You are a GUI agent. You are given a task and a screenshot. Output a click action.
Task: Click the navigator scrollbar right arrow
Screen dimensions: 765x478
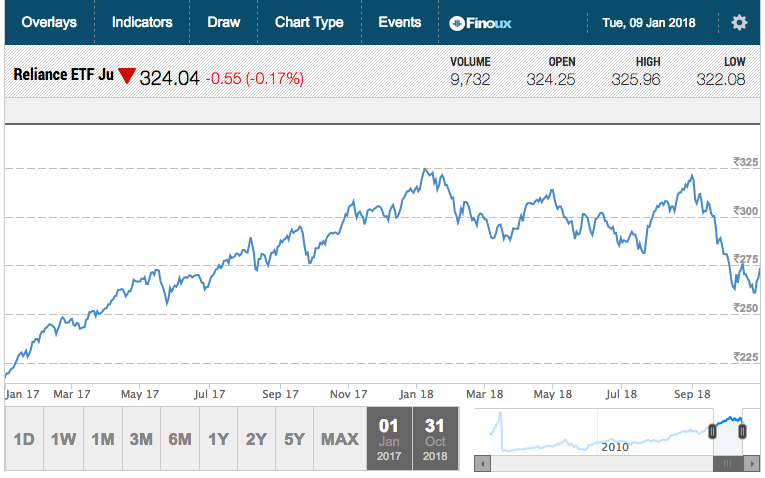(751, 463)
